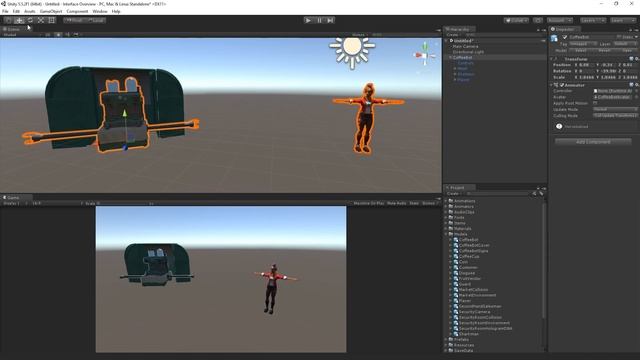Image resolution: width=640 pixels, height=360 pixels.
Task: Toggle the Local/Global handle rotation button
Action: 96,20
